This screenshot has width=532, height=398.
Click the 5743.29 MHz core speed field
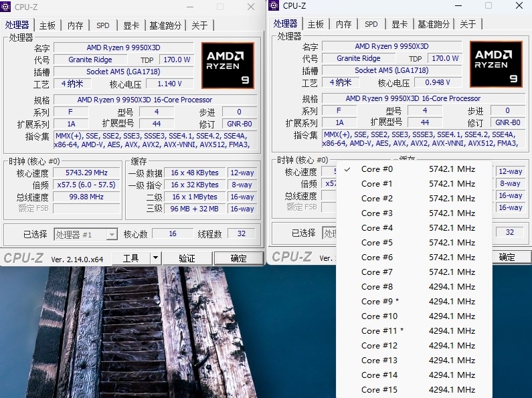pyautogui.click(x=86, y=173)
